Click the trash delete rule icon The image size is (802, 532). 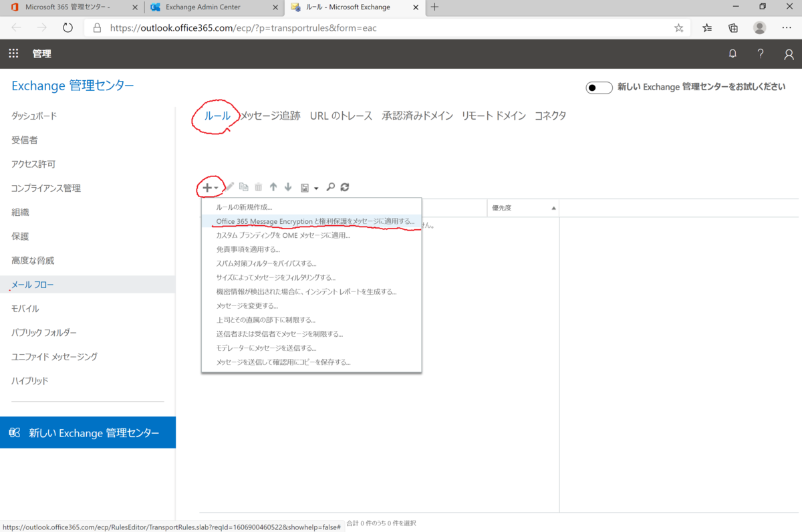pyautogui.click(x=258, y=187)
